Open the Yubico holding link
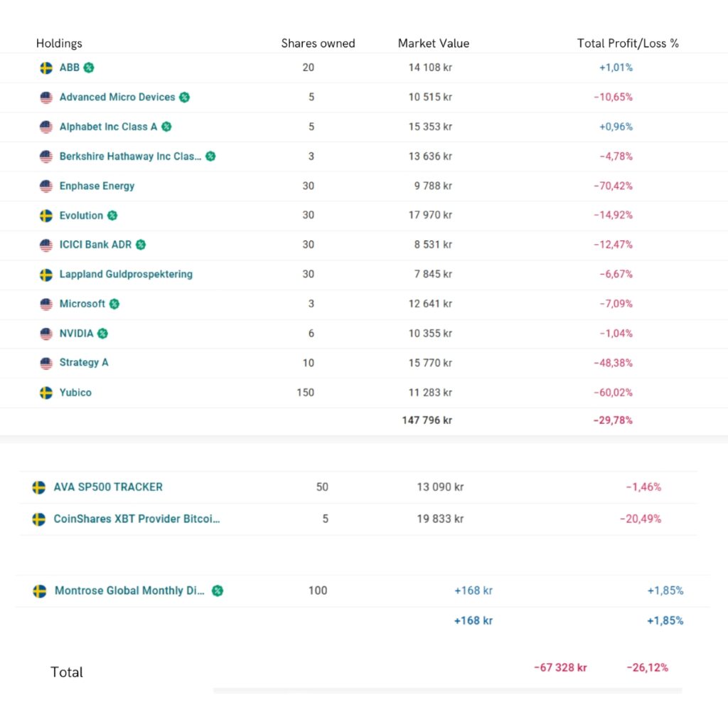The height and width of the screenshot is (710, 728). pyautogui.click(x=75, y=393)
